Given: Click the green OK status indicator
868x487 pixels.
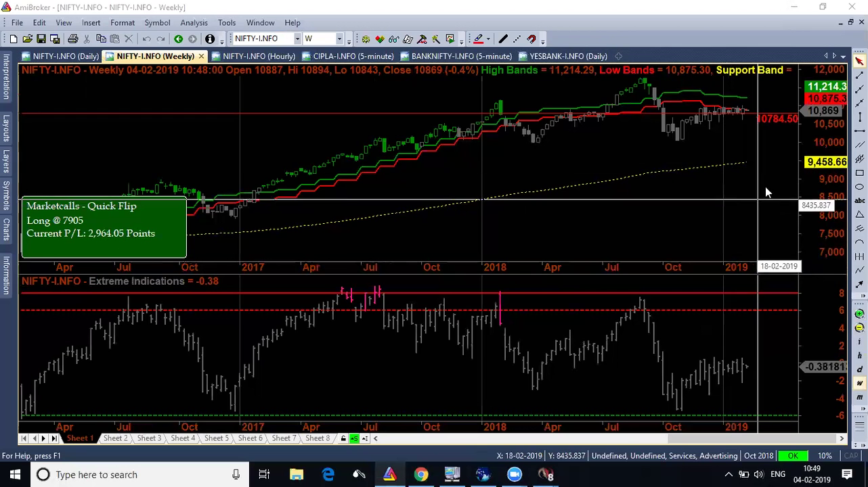Looking at the screenshot, I should [x=793, y=456].
